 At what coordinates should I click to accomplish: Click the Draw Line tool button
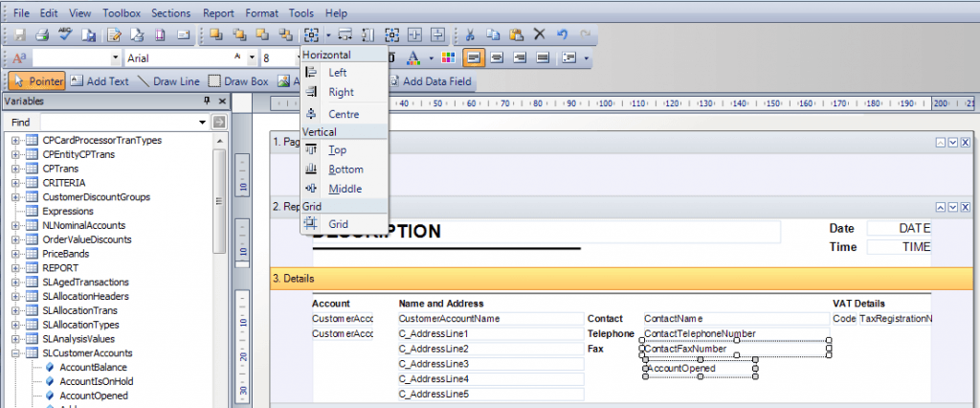[168, 81]
